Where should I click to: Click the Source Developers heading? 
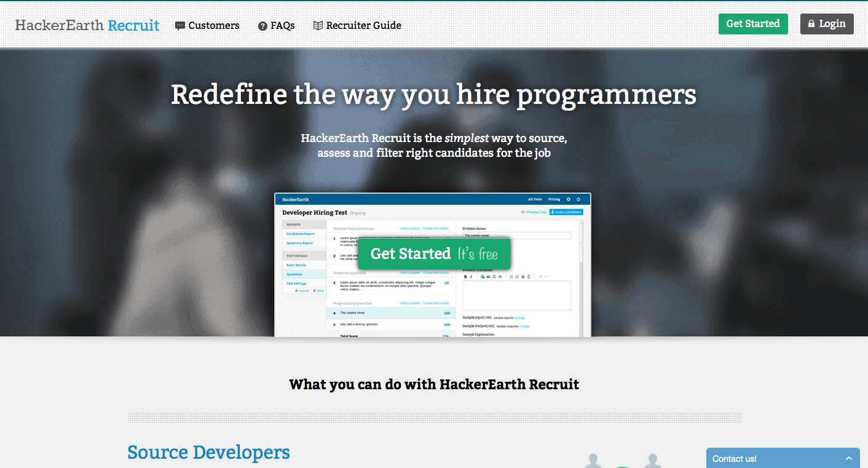tap(208, 452)
